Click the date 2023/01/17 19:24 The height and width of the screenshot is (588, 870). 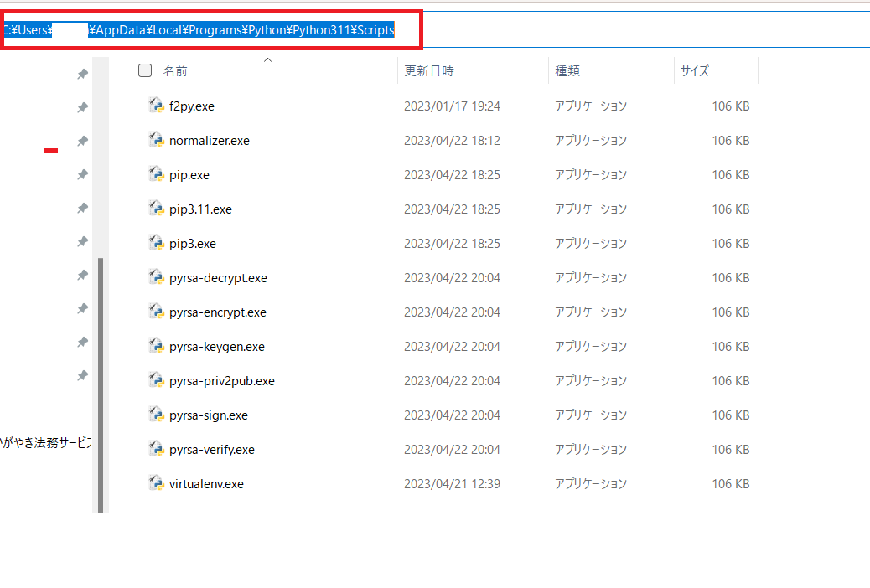pyautogui.click(x=452, y=106)
